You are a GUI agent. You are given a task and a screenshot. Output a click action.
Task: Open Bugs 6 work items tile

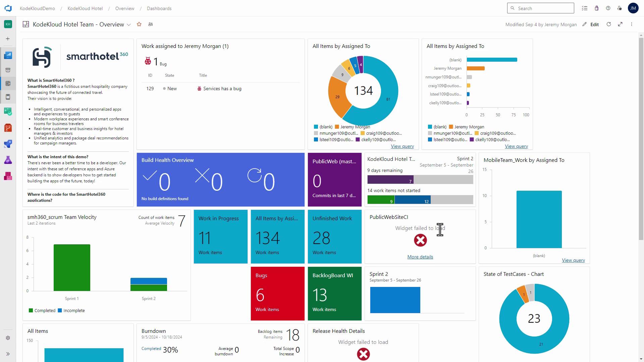pyautogui.click(x=278, y=294)
